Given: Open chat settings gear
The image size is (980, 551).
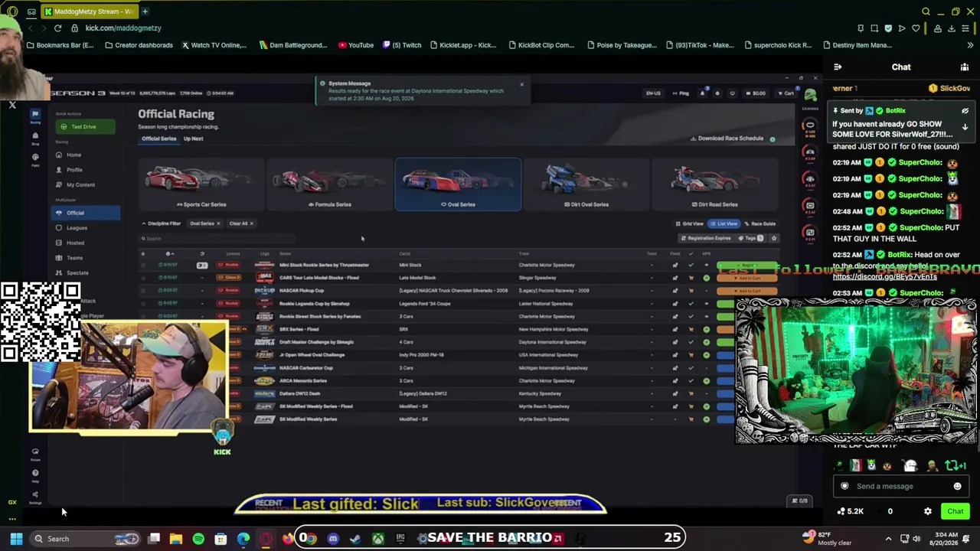Looking at the screenshot, I should tap(928, 511).
